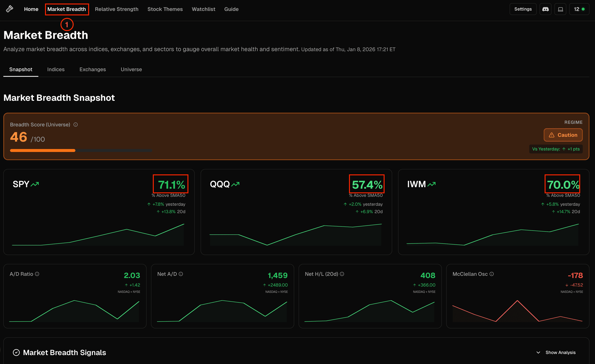Click the info icon beside Net A/D

click(181, 274)
